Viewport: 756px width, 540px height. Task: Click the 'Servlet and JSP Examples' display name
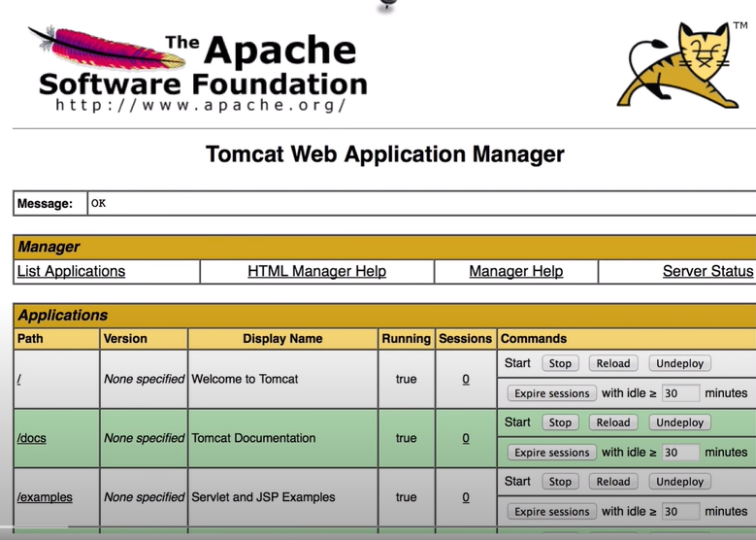263,497
